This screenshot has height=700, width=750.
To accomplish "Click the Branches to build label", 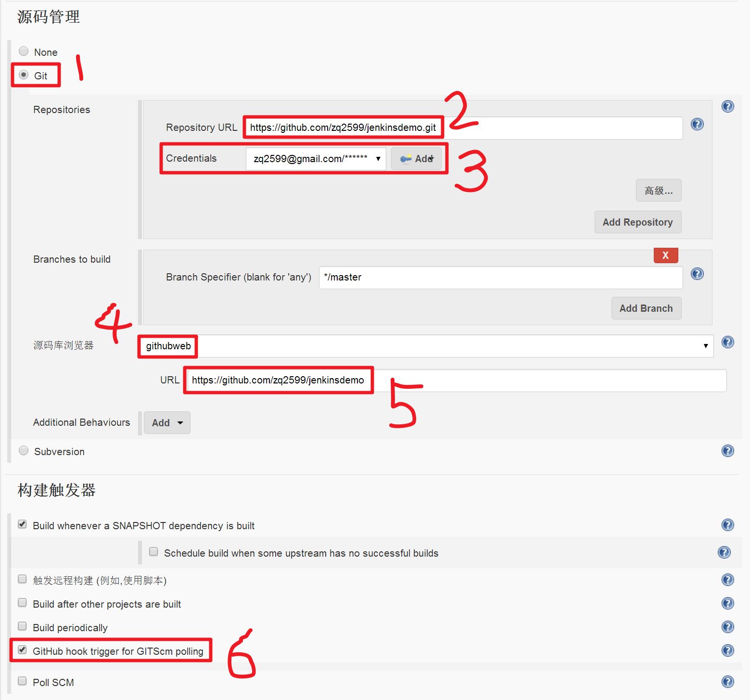I will [72, 259].
